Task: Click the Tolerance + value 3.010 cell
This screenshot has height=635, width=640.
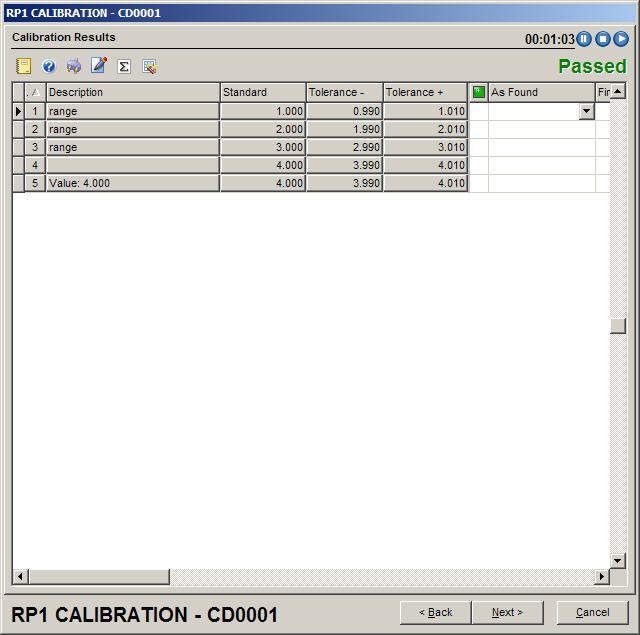Action: click(x=425, y=147)
